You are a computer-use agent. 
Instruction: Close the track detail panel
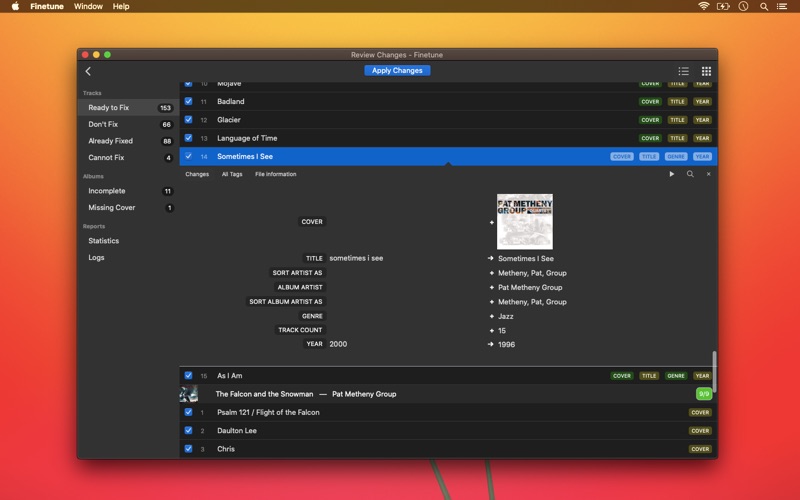pyautogui.click(x=708, y=174)
